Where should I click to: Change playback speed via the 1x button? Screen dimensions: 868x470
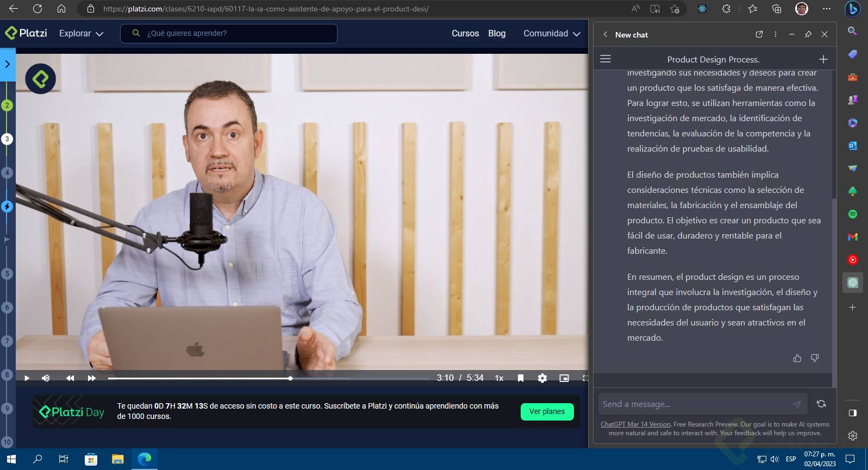pos(499,378)
